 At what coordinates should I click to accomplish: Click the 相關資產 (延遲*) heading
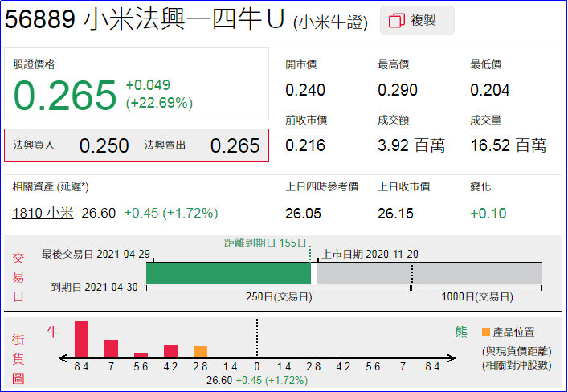(51, 187)
